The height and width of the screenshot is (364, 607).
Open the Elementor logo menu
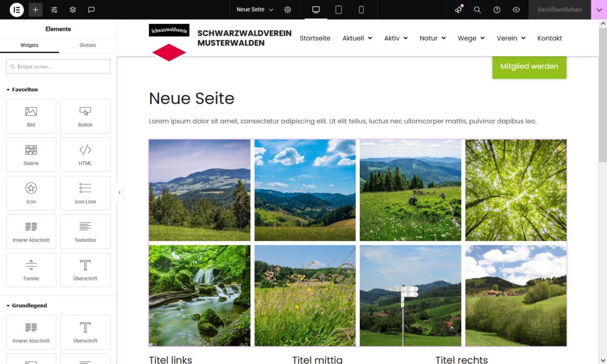pos(17,10)
